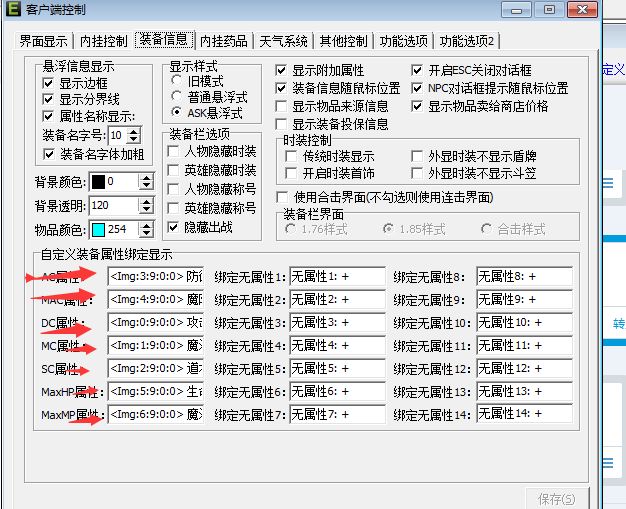The height and width of the screenshot is (509, 626).
Task: Switch to the 天气系统 tab
Action: (283, 41)
